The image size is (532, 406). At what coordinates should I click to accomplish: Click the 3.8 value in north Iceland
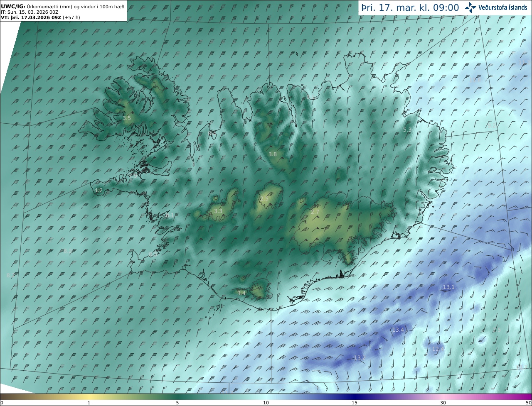(x=272, y=154)
